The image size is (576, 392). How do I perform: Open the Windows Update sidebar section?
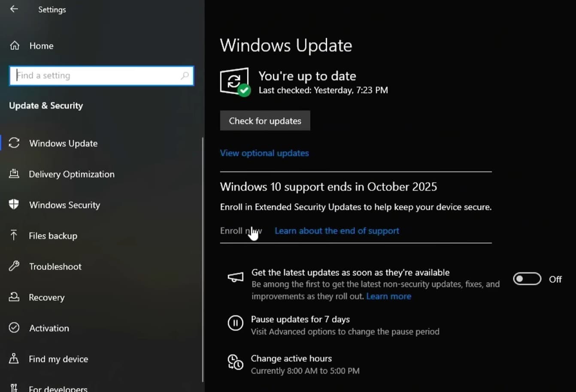point(63,143)
